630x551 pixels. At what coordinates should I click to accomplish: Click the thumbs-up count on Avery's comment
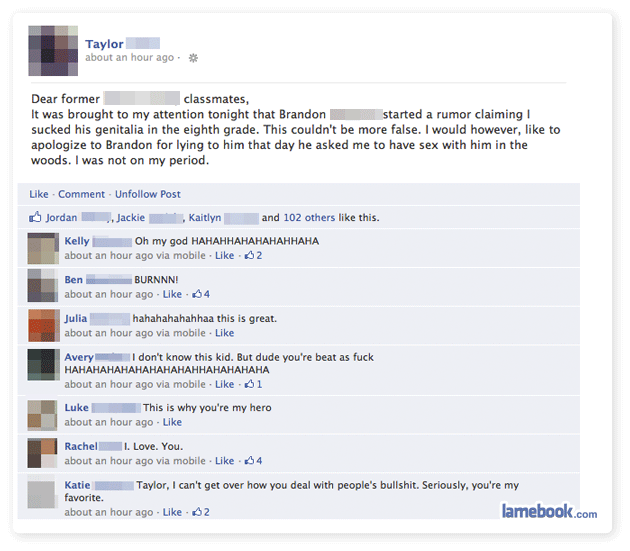(253, 384)
